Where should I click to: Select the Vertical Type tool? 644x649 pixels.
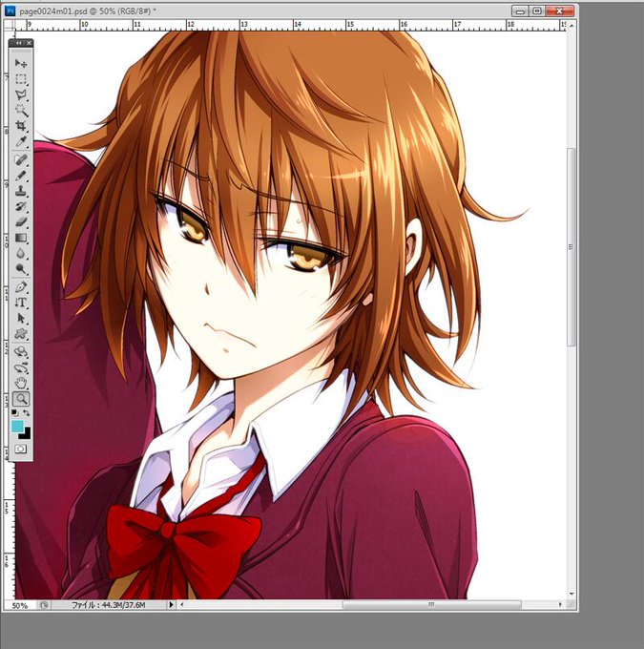click(x=21, y=303)
